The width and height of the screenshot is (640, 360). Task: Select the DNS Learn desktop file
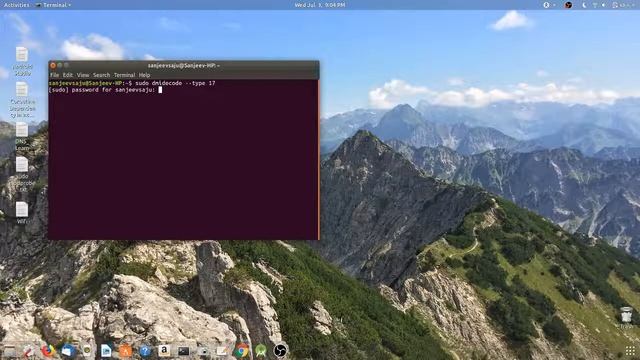click(x=22, y=136)
